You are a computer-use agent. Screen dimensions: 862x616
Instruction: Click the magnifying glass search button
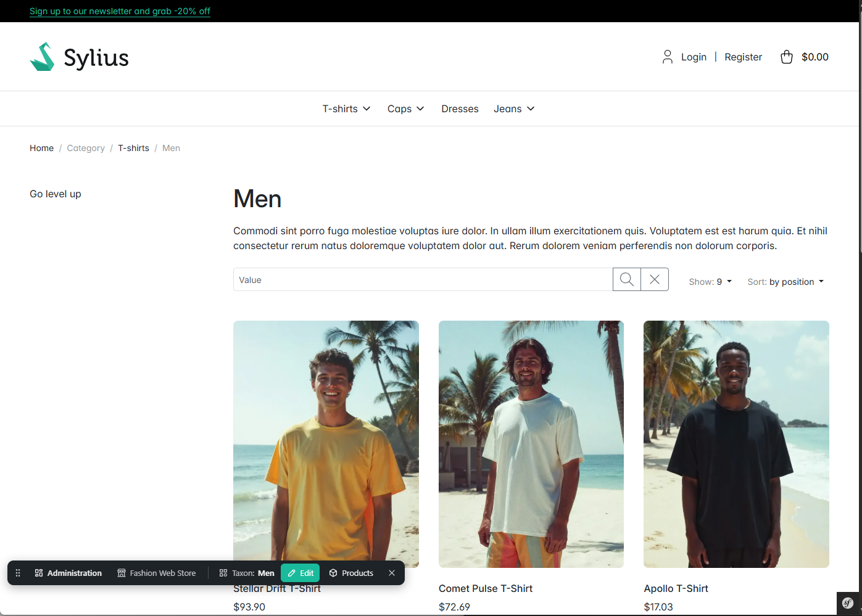click(x=627, y=279)
